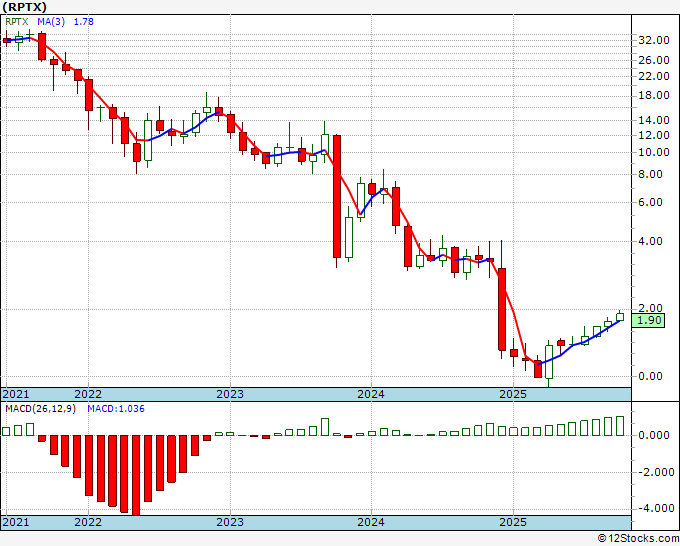Click 2025 on the price chart timeline
The height and width of the screenshot is (546, 680).
click(513, 394)
